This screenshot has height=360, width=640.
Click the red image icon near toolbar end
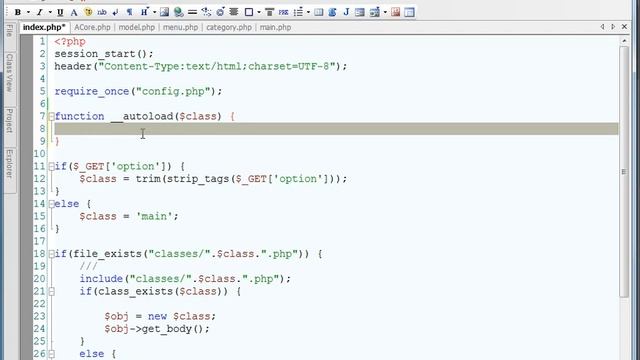[x=396, y=12]
